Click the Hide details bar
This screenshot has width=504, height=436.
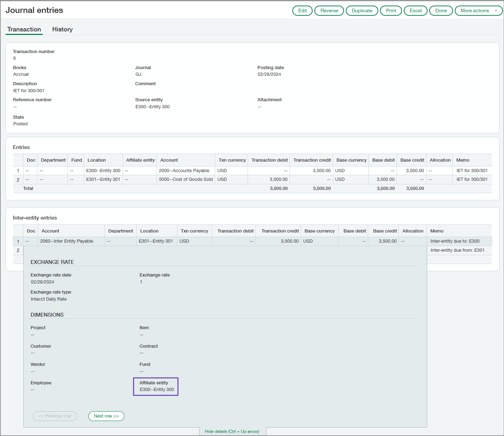point(232,431)
